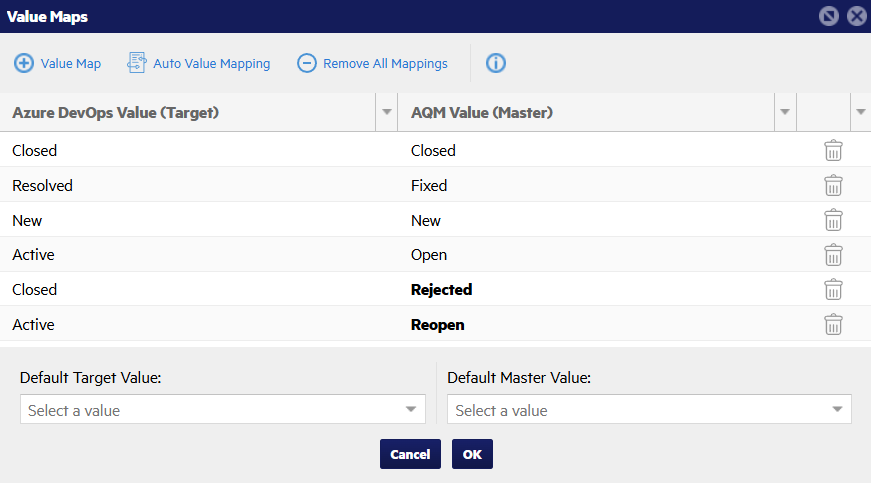
Task: Open the last column's dropdown arrow
Action: [860, 113]
